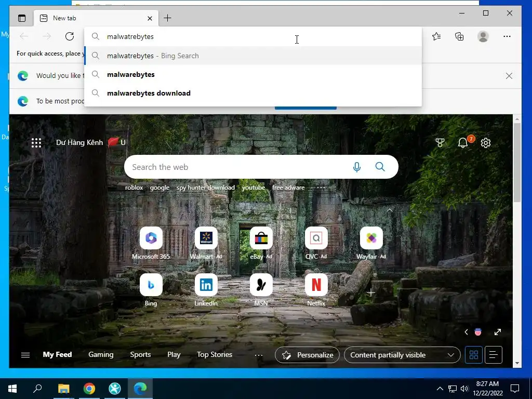Open the Windows Start menu
The width and height of the screenshot is (532, 399).
point(12,389)
